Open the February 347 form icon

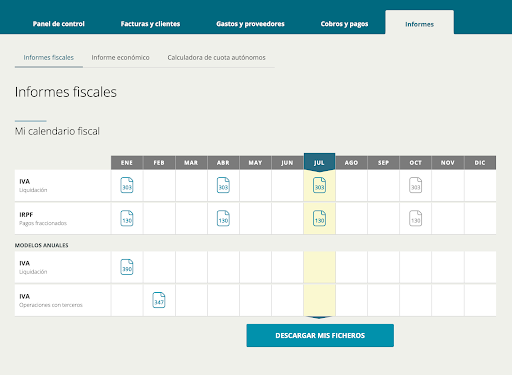[x=159, y=300]
